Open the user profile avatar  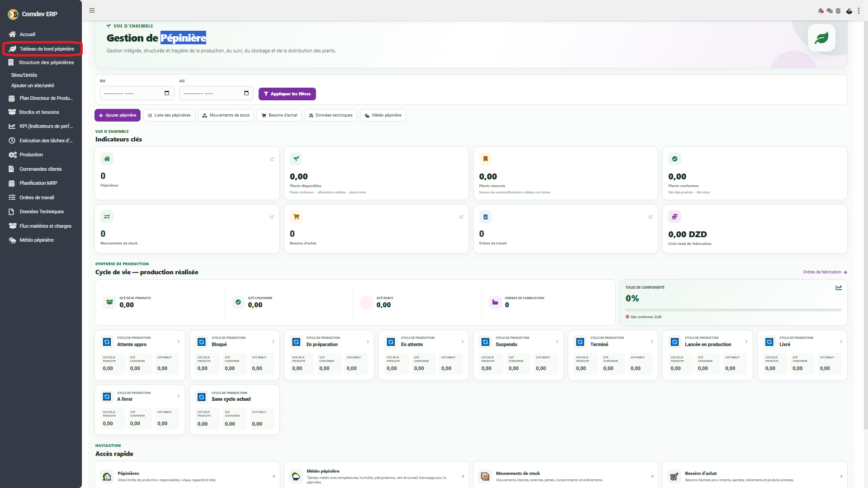coord(849,11)
